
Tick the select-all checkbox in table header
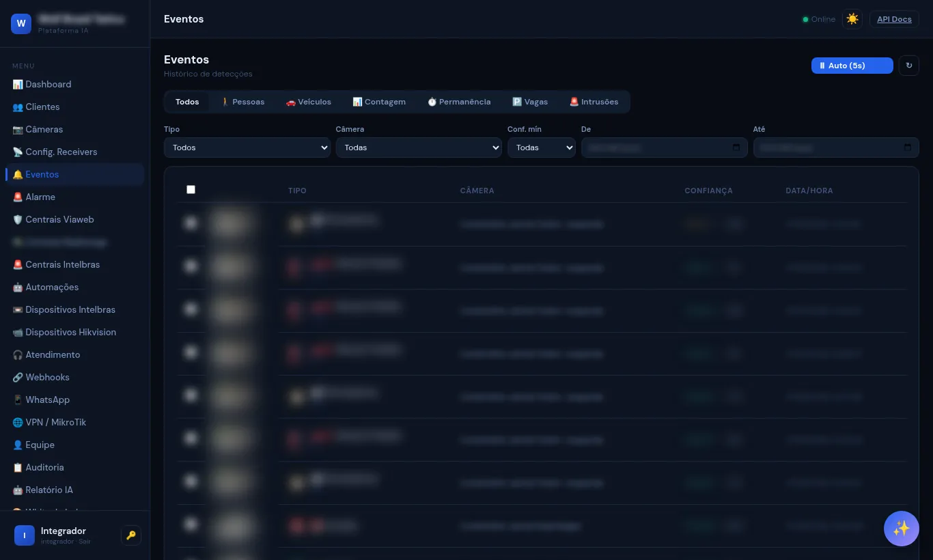coord(191,190)
